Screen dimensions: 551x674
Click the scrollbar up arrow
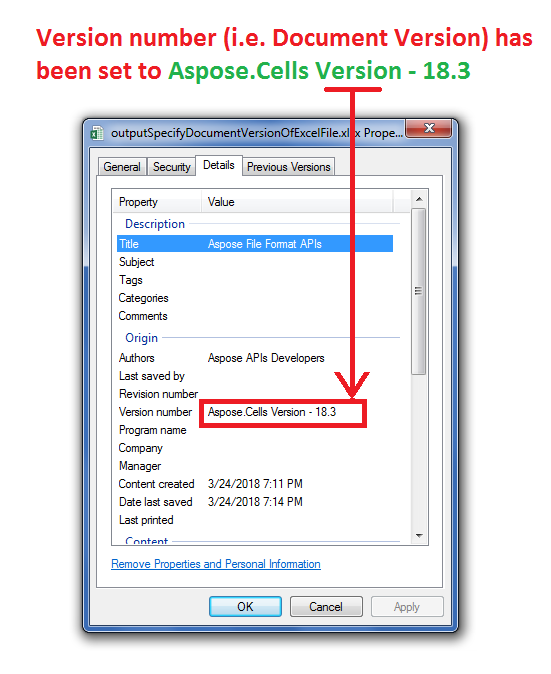coord(419,199)
